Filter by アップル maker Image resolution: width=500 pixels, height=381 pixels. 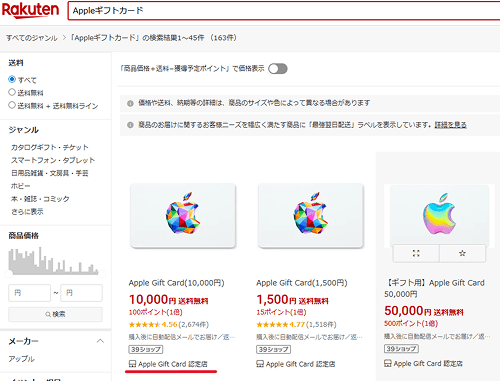(21, 359)
